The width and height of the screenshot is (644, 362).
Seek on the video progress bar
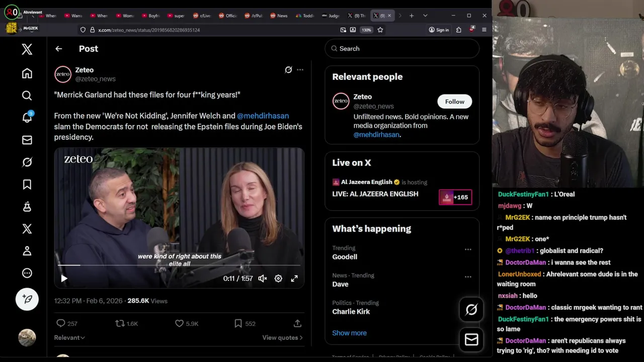point(179,265)
